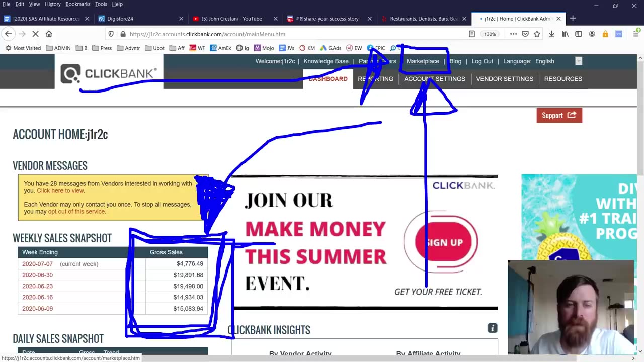Open the yellow padlock extension icon
Screen dimensions: 644x362
(x=605, y=34)
